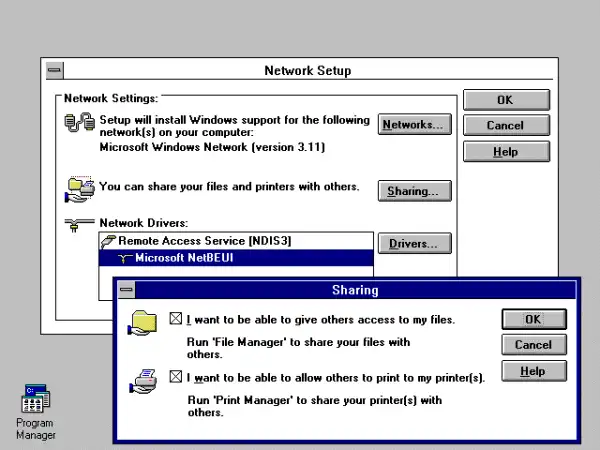Click the Sharing dialog title bar
Image resolution: width=600 pixels, height=450 pixels.
[x=355, y=291]
